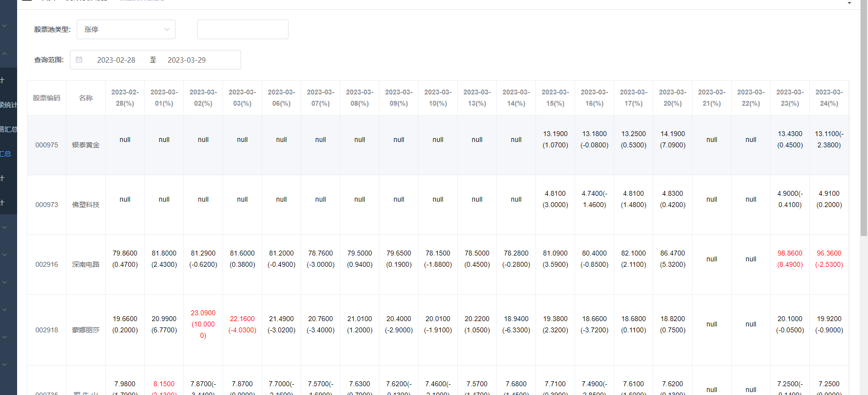Image resolution: width=868 pixels, height=395 pixels.
Task: Open the 股票池类型 dropdown showing 涨停
Action: coord(126,29)
